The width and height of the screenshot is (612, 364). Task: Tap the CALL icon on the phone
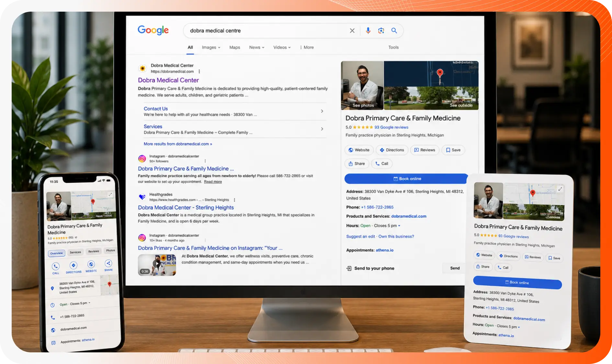click(56, 267)
